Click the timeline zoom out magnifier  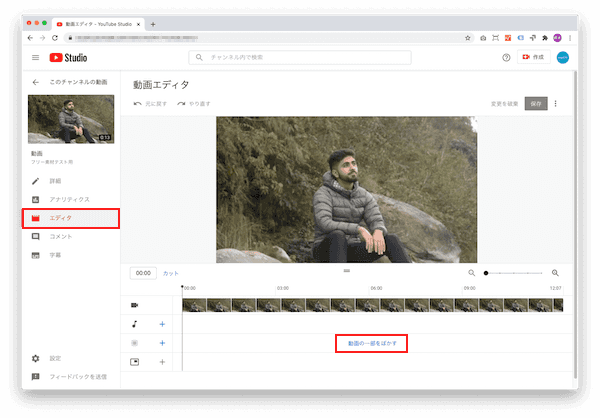pos(471,273)
